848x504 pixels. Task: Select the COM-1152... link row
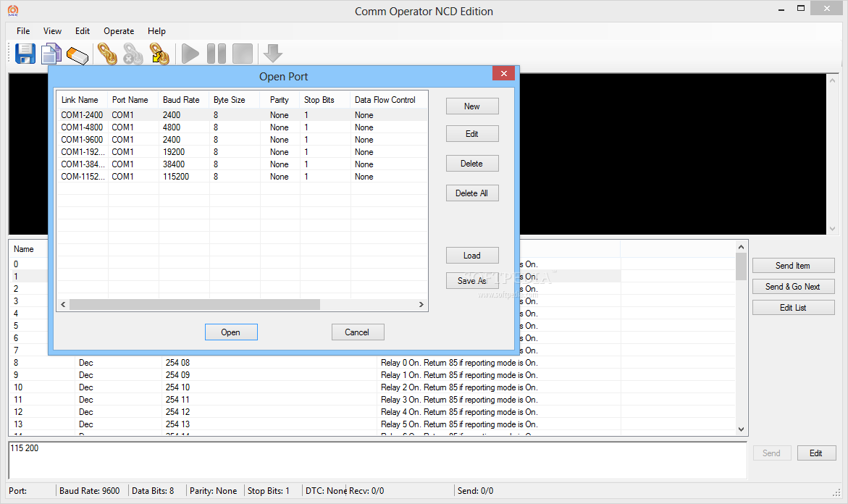[242, 176]
